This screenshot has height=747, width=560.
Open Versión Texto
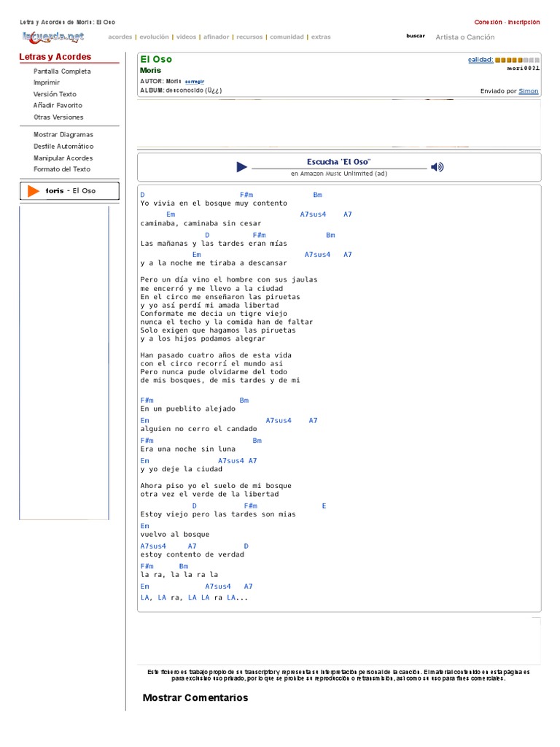coord(55,94)
